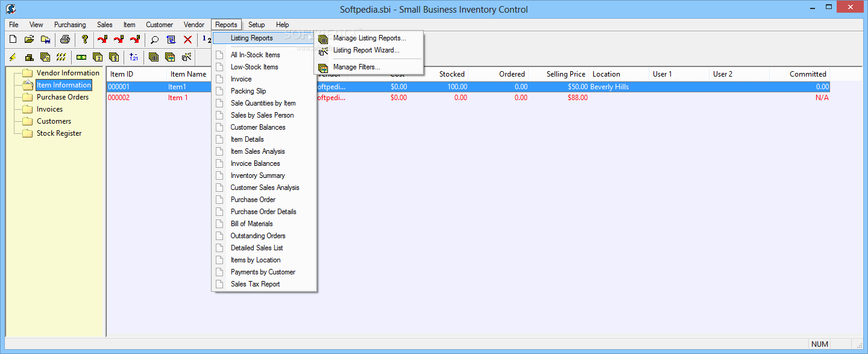The image size is (868, 354).
Task: Open the Help menu
Action: pyautogui.click(x=283, y=25)
